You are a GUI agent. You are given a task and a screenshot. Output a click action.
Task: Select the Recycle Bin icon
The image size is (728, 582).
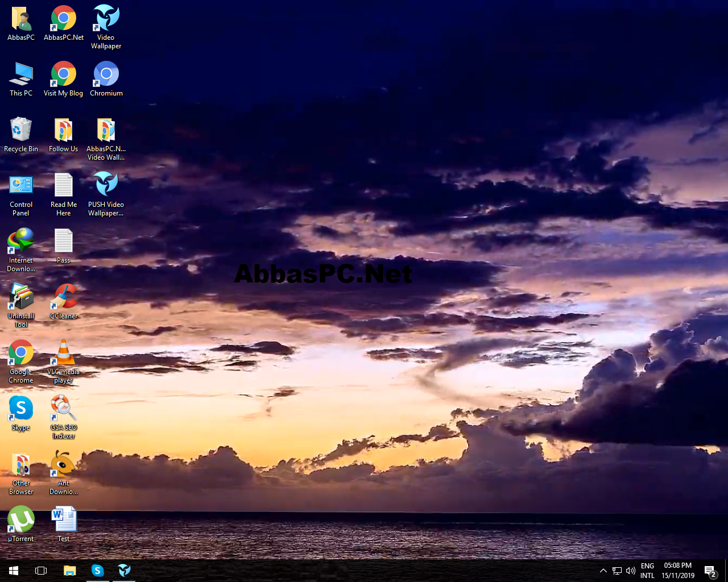point(21,135)
